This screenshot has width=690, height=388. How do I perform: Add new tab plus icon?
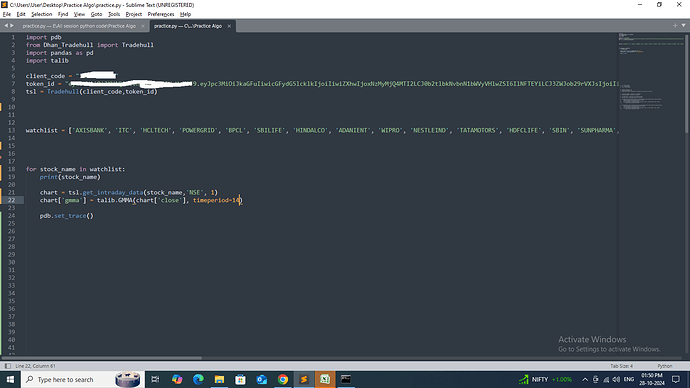tap(675, 26)
